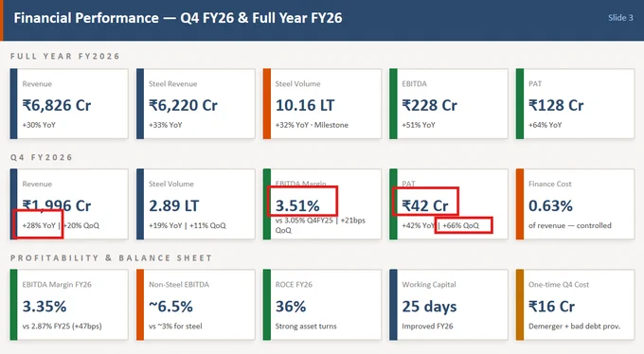
Task: Click the Steel Volume 10.16 LT card
Action: (x=322, y=104)
